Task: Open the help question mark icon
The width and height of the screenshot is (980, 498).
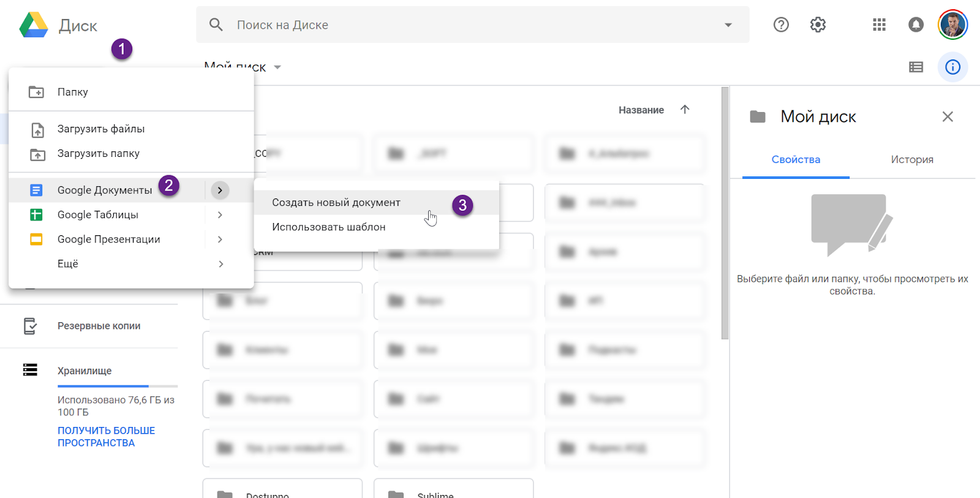Action: click(781, 25)
